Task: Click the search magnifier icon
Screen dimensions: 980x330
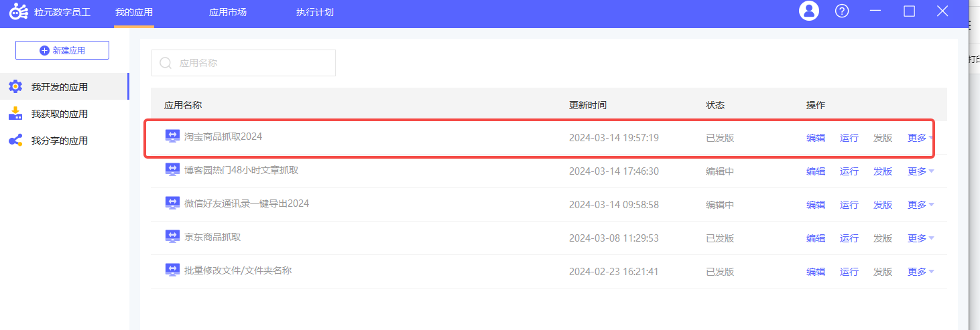Action: click(x=166, y=63)
